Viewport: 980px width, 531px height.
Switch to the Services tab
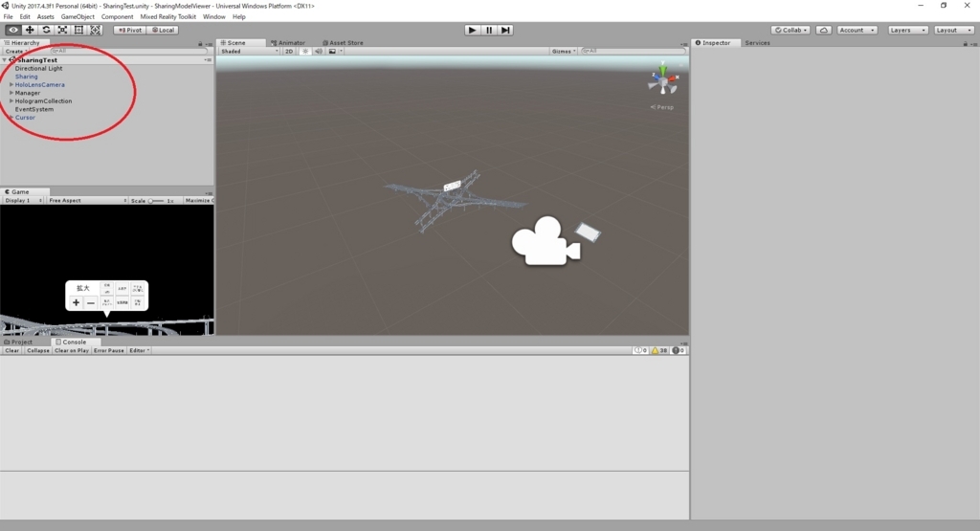click(758, 42)
